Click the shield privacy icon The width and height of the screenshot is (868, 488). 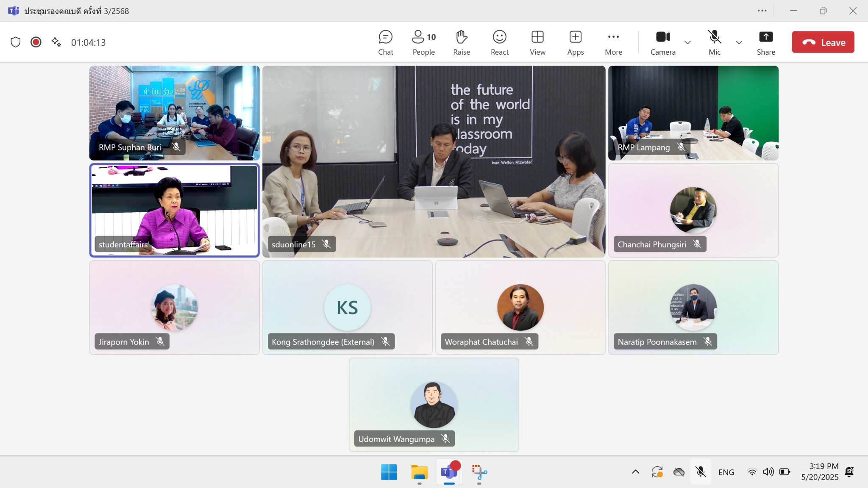point(16,42)
